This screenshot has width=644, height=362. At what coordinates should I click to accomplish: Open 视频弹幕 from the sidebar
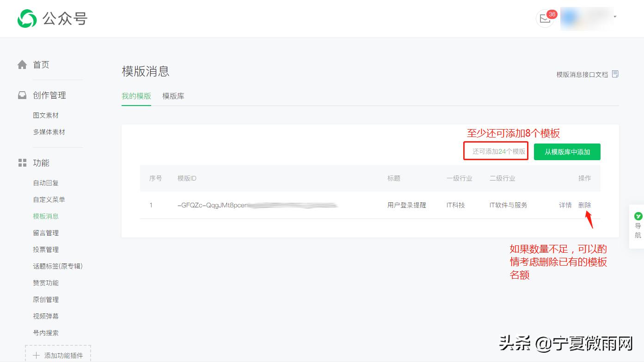point(45,316)
